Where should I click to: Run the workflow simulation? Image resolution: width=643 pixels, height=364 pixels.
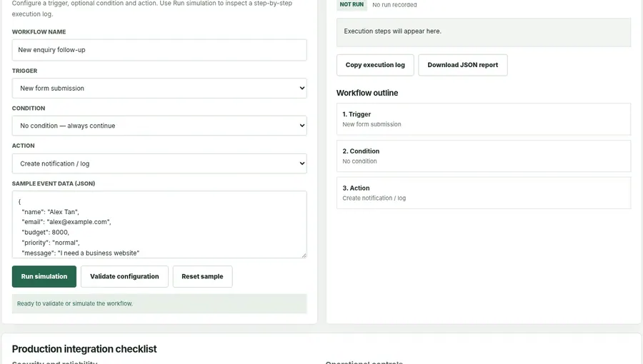pyautogui.click(x=44, y=276)
